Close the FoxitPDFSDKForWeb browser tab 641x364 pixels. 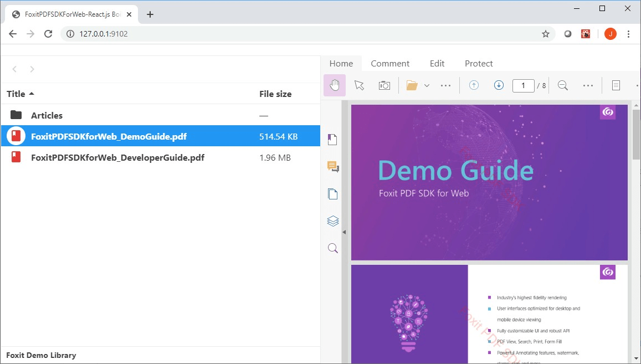pos(129,14)
